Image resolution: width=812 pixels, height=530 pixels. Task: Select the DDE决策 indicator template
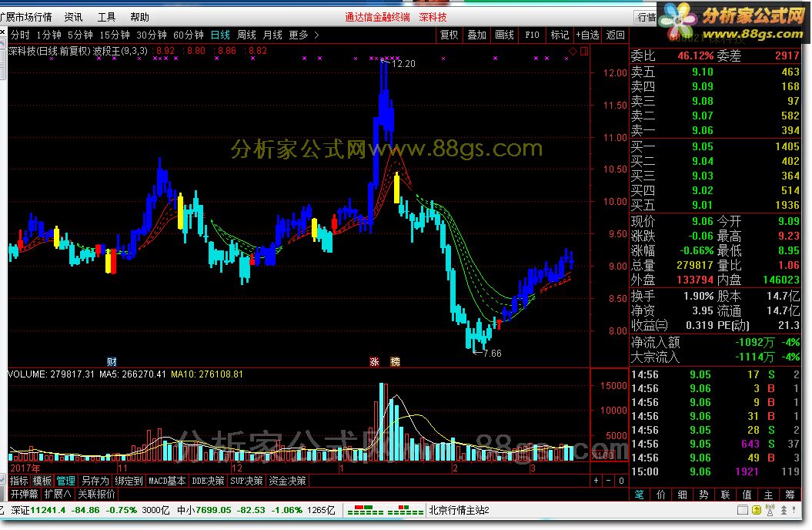click(x=208, y=481)
